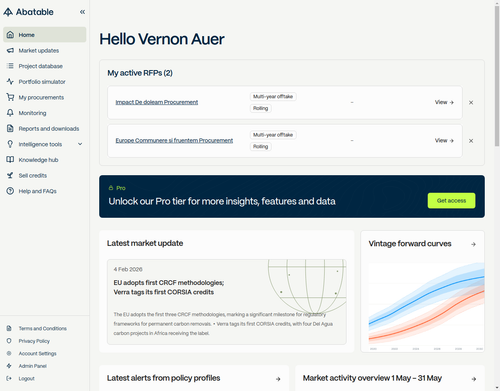The width and height of the screenshot is (500, 391).
Task: Click the Help and FAQs question icon
Action: pyautogui.click(x=10, y=191)
